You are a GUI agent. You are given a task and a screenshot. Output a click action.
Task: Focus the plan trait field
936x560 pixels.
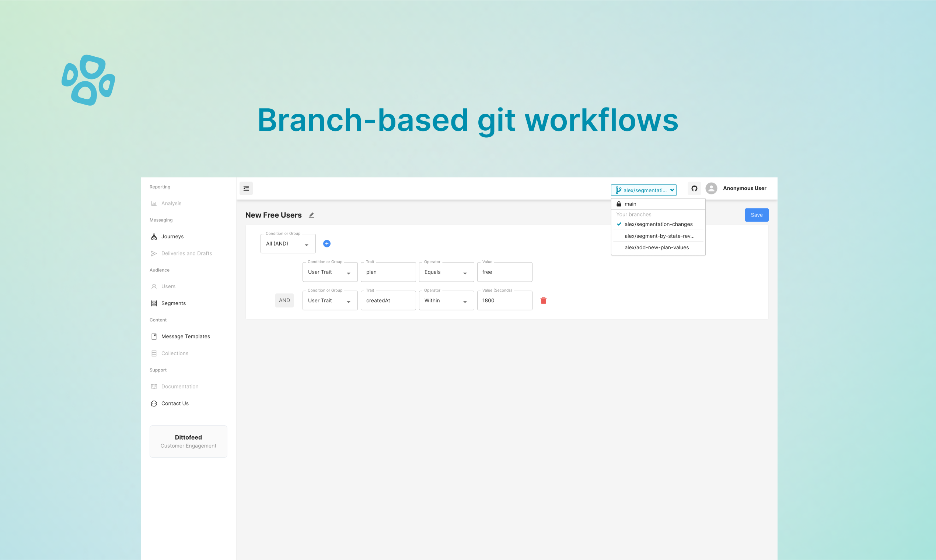pos(388,272)
